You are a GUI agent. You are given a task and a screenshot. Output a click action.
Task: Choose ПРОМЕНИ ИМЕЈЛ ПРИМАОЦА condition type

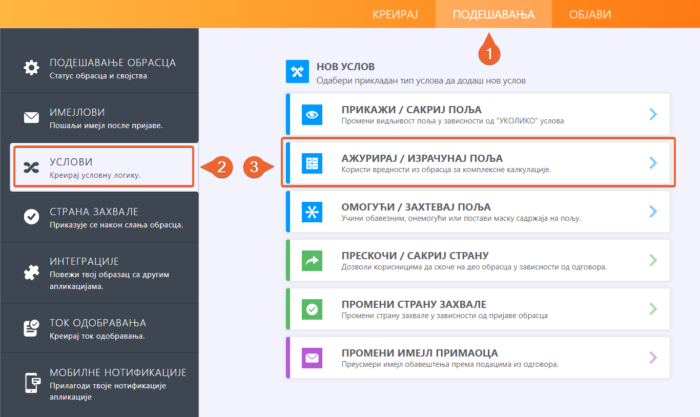(x=478, y=358)
